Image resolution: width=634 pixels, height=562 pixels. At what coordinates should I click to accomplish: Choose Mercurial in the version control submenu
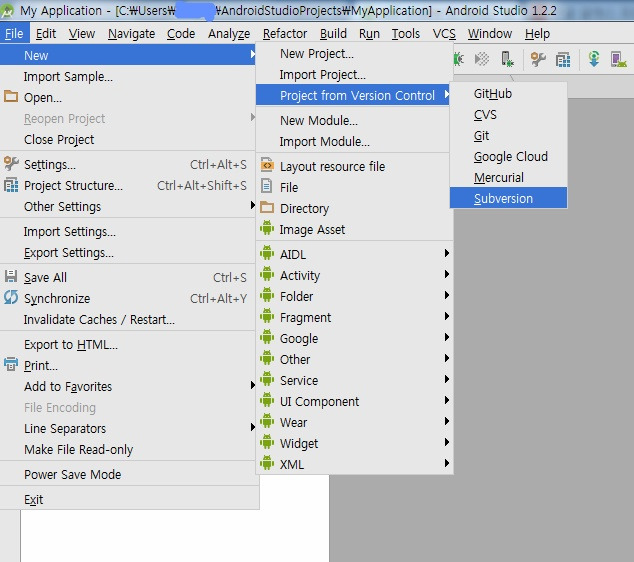(x=508, y=177)
